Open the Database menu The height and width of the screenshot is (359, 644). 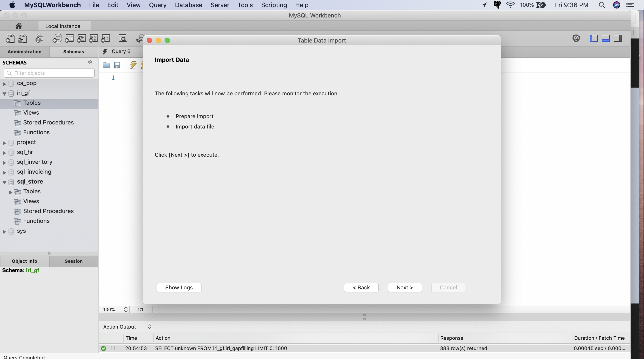(188, 5)
